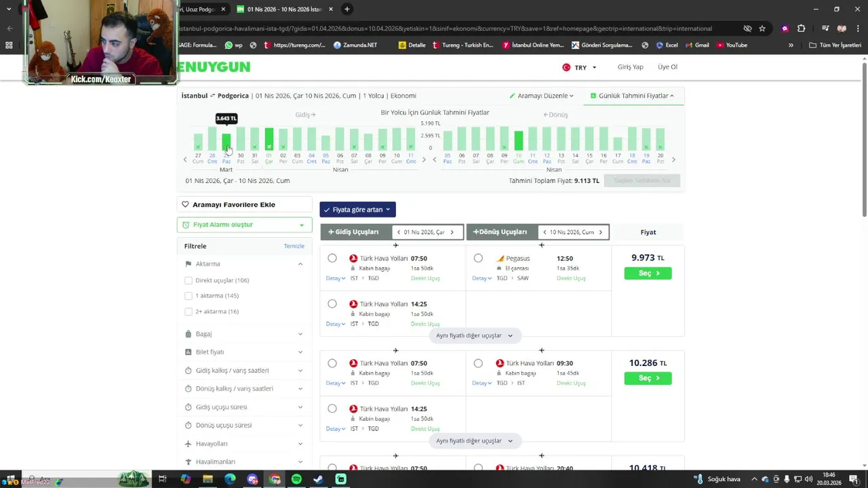
Task: Expand Gidiş kalkış / varış saatleri filter
Action: pyautogui.click(x=244, y=371)
